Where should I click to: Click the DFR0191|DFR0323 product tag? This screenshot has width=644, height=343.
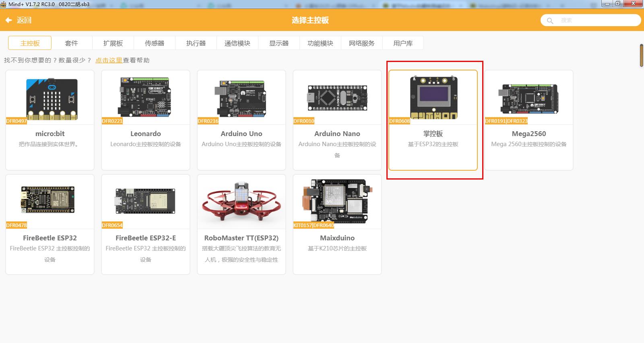pos(506,121)
